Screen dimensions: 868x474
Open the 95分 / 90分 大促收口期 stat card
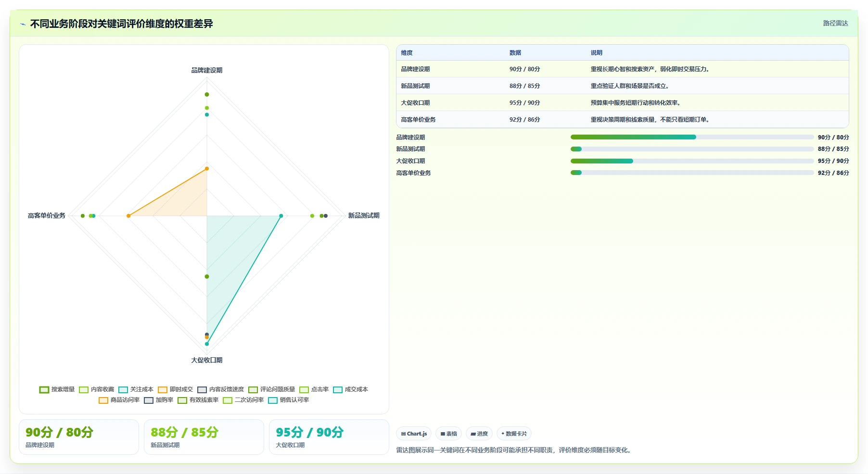coord(329,437)
